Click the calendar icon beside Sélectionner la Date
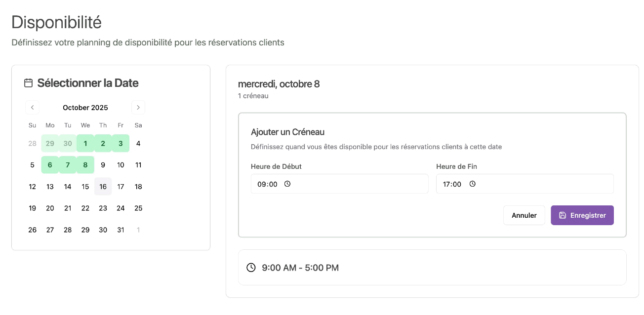The width and height of the screenshot is (644, 315). pos(29,83)
